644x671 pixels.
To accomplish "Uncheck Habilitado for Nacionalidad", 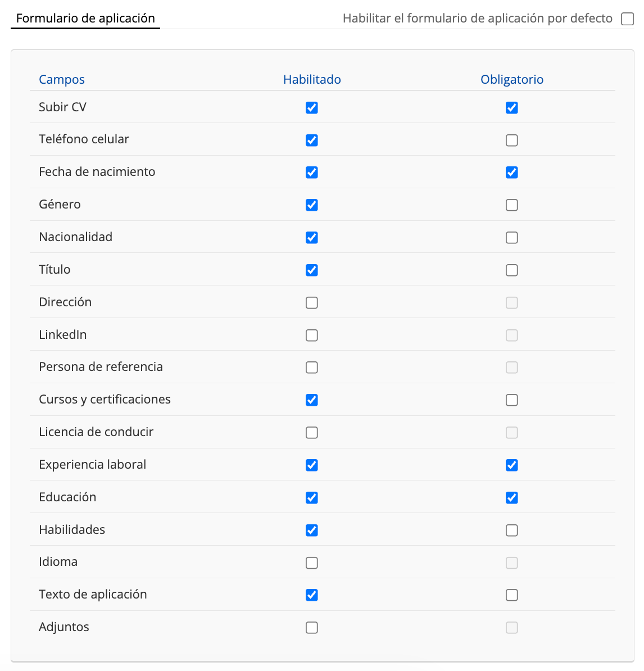I will click(x=312, y=238).
